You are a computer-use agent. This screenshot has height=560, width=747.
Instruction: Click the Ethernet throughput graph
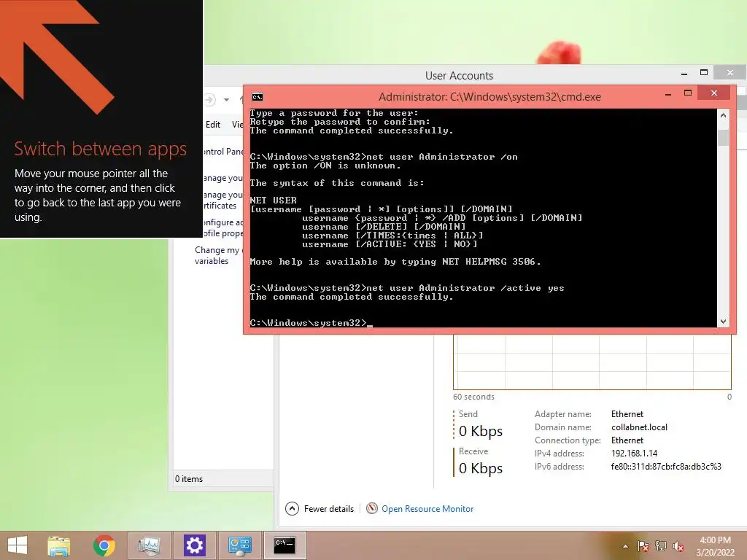592,362
